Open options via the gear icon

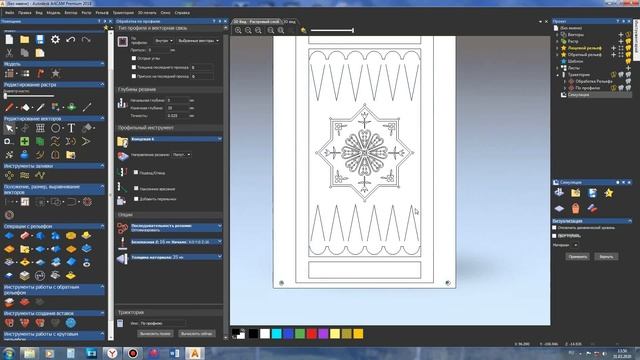point(55,39)
